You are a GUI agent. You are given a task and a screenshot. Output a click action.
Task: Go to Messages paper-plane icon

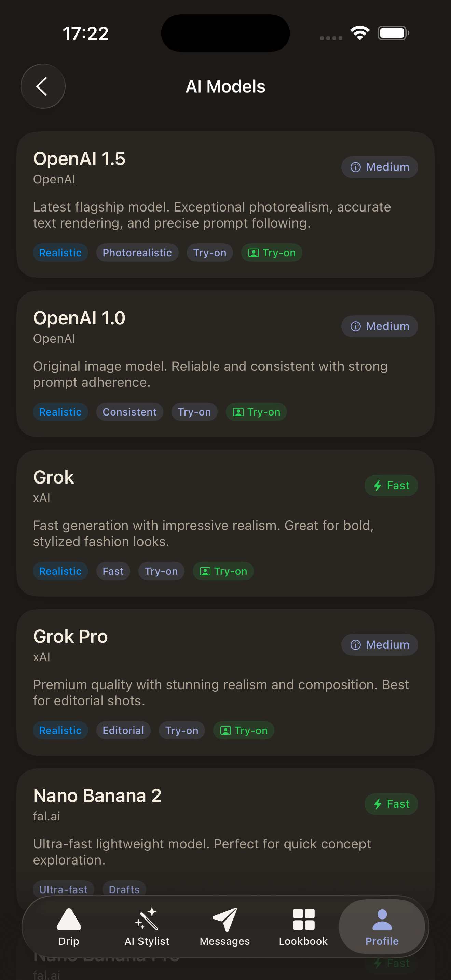[225, 920]
